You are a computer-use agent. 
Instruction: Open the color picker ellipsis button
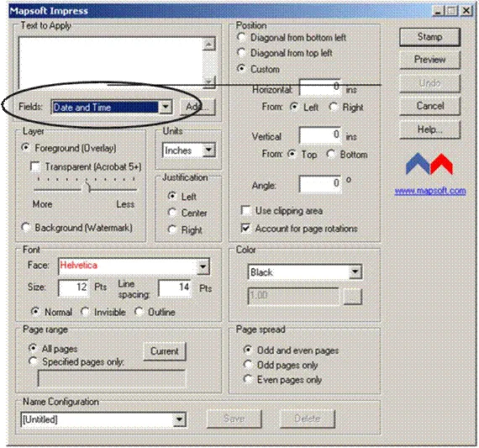point(353,297)
